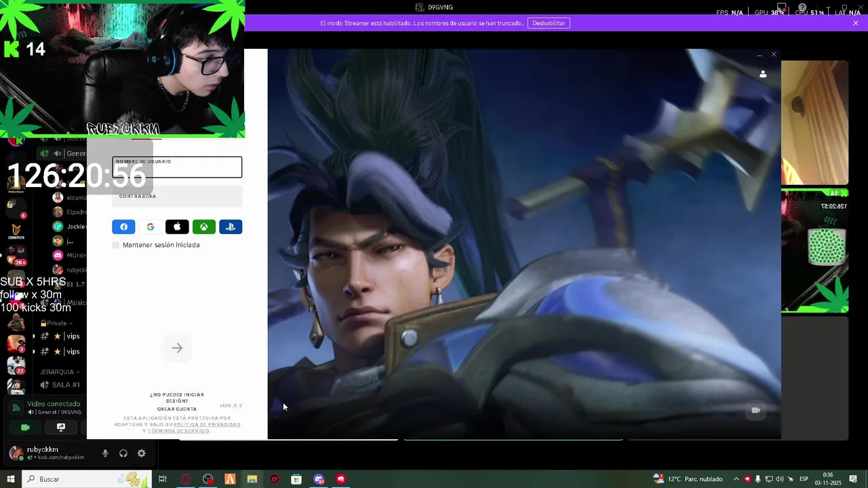Image resolution: width=868 pixels, height=488 pixels.
Task: Mute Discord microphone
Action: (x=105, y=453)
